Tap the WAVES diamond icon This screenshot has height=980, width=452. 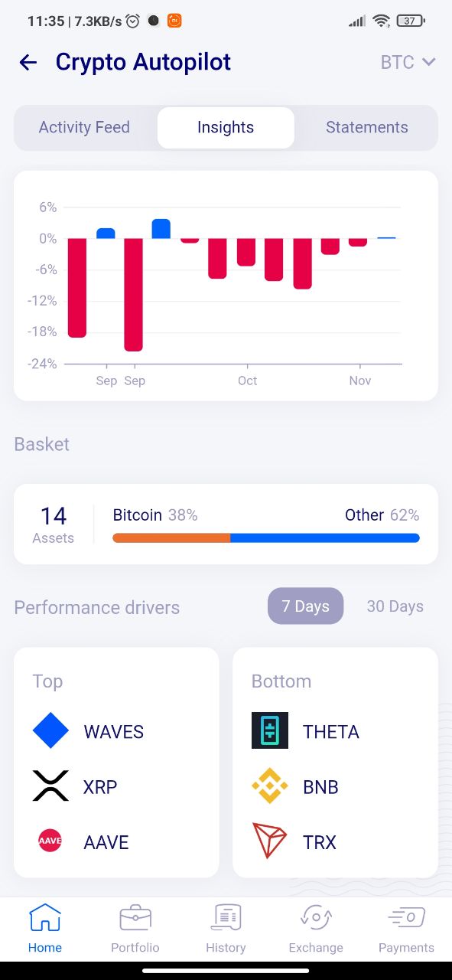pyautogui.click(x=50, y=731)
